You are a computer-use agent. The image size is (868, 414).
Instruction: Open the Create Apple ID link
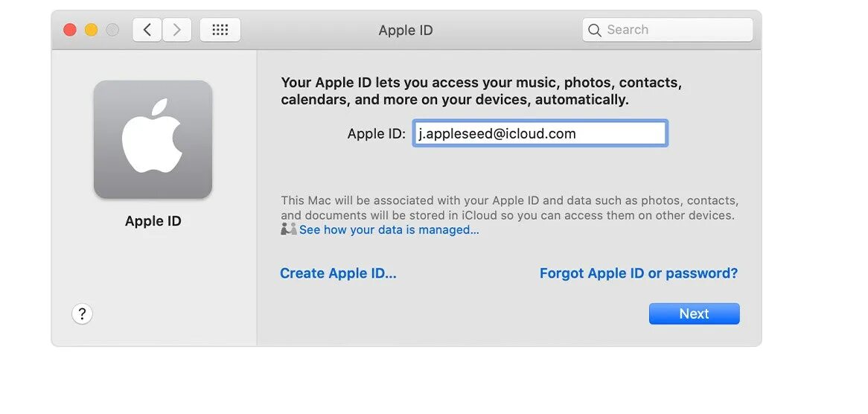(x=338, y=273)
